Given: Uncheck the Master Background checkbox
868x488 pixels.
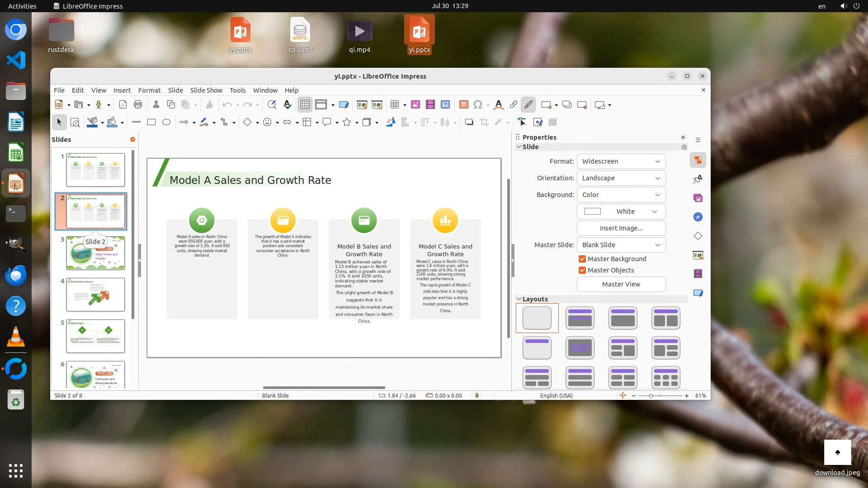Looking at the screenshot, I should click(582, 259).
